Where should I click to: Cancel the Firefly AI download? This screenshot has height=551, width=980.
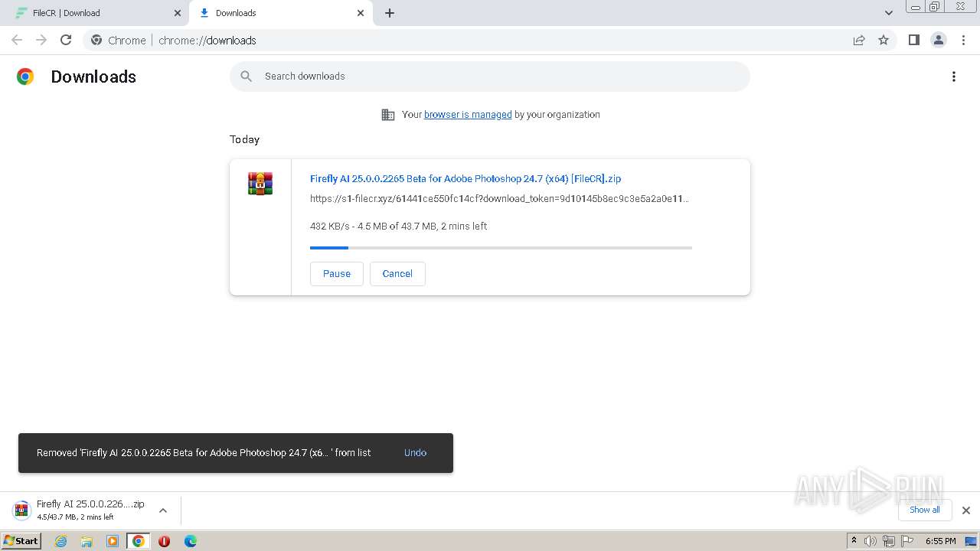pos(397,274)
